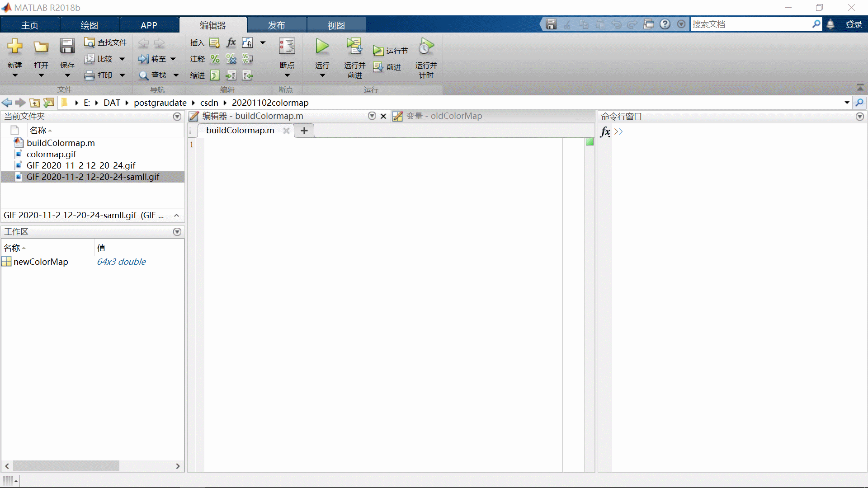
Task: Expand the 当前文件夹 panel options
Action: 178,116
